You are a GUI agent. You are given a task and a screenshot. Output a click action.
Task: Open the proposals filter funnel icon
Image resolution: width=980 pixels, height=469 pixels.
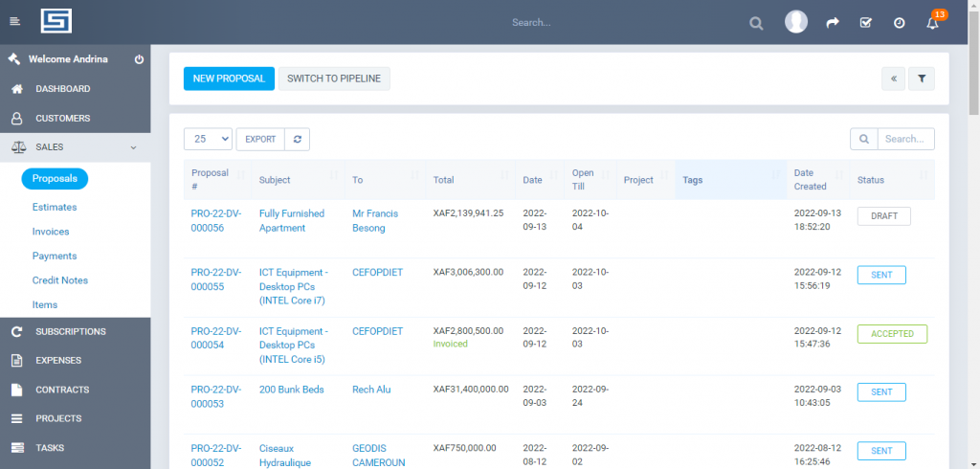click(x=922, y=78)
